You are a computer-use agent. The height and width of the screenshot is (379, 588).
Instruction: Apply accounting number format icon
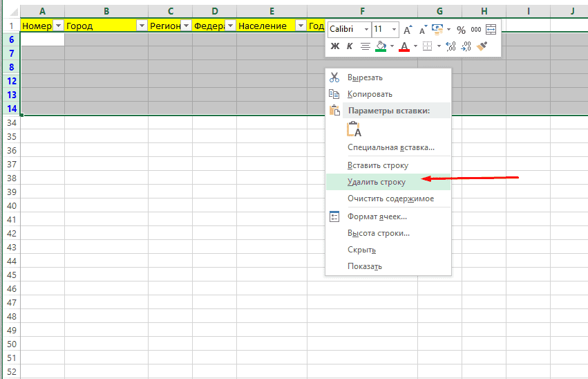pos(437,29)
